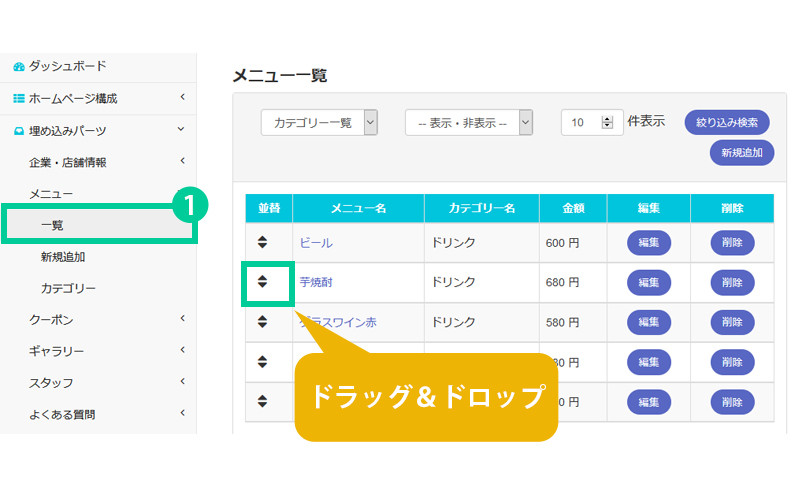Click the sort handle for ビール row
The height and width of the screenshot is (500, 800).
pos(262,242)
